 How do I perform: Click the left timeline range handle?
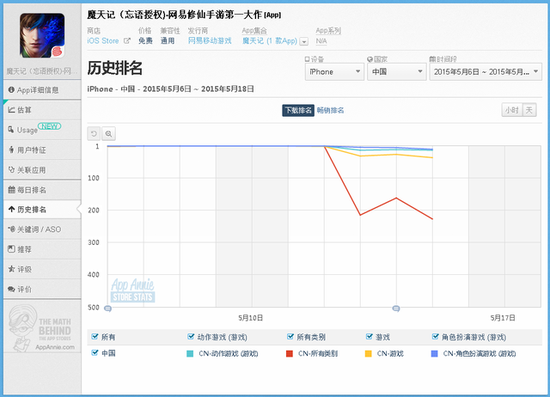coord(108,309)
